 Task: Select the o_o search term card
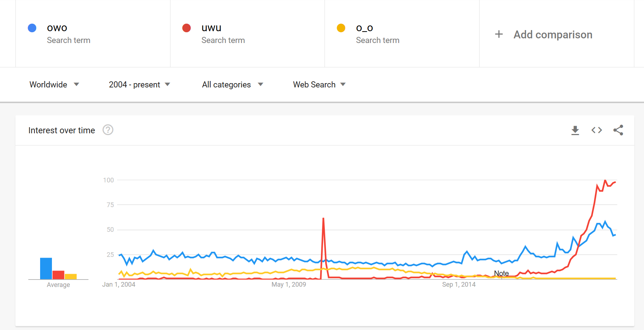[402, 33]
